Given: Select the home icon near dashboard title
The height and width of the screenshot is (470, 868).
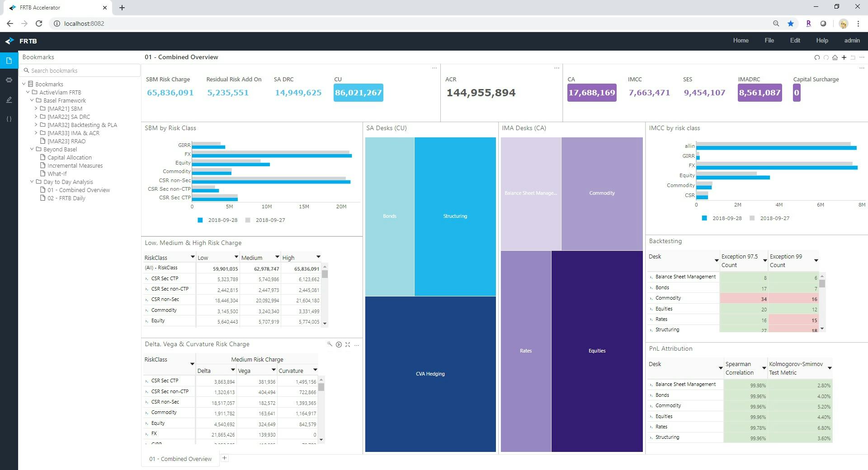Looking at the screenshot, I should pyautogui.click(x=835, y=57).
